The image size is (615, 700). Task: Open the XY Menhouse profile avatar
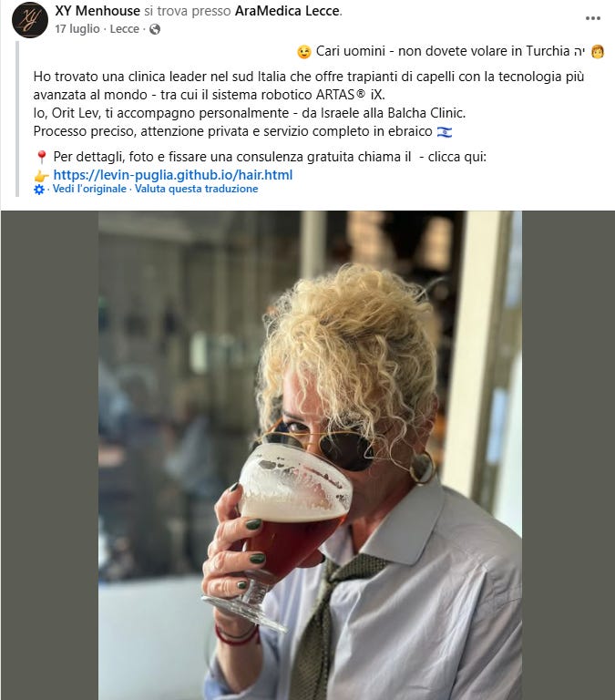coord(30,20)
